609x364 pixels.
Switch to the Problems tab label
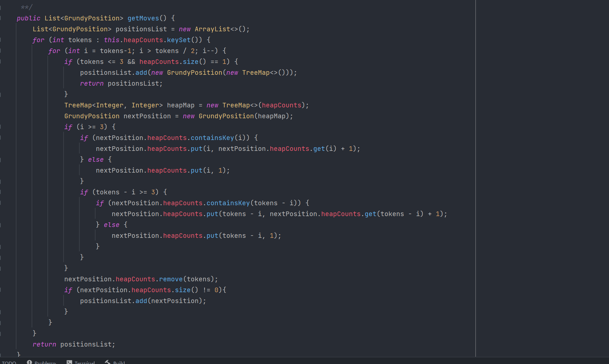pyautogui.click(x=45, y=362)
